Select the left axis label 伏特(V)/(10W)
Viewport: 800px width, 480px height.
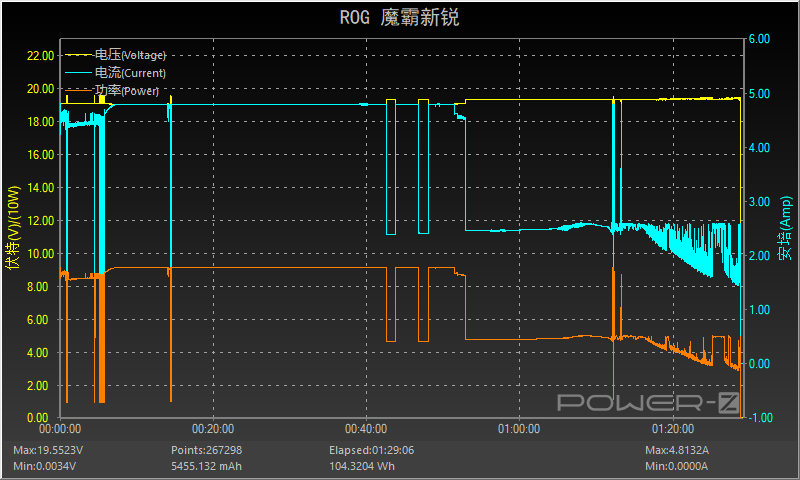(13, 228)
